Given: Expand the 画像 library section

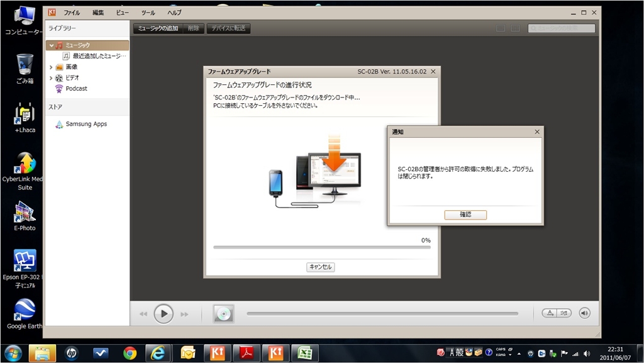Looking at the screenshot, I should coord(52,67).
